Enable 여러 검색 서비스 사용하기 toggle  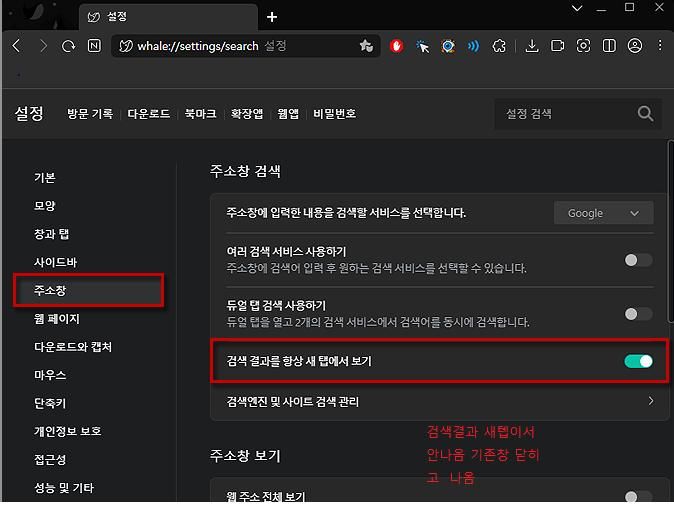point(638,260)
